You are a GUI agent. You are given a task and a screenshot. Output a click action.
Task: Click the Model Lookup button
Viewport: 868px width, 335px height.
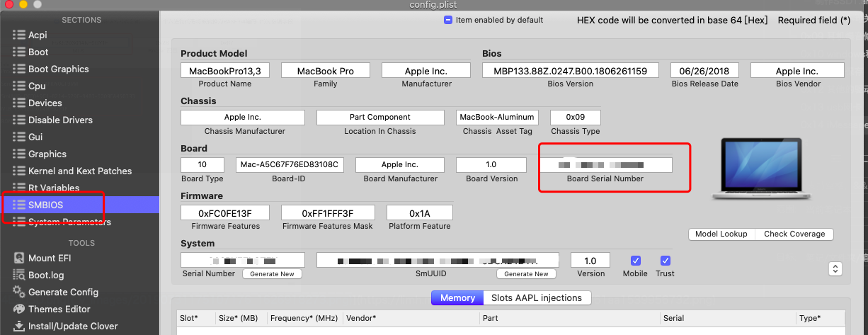(x=721, y=234)
